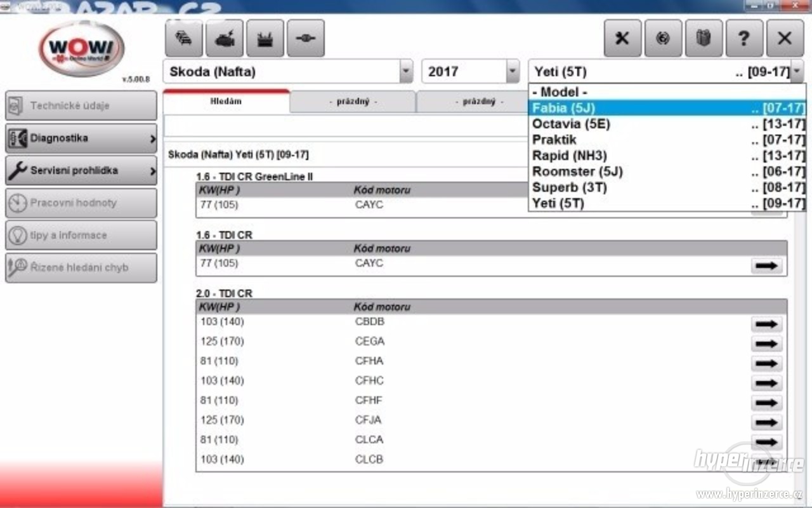Click arrow for CBDB engine row
This screenshot has height=508, width=812.
[x=766, y=324]
